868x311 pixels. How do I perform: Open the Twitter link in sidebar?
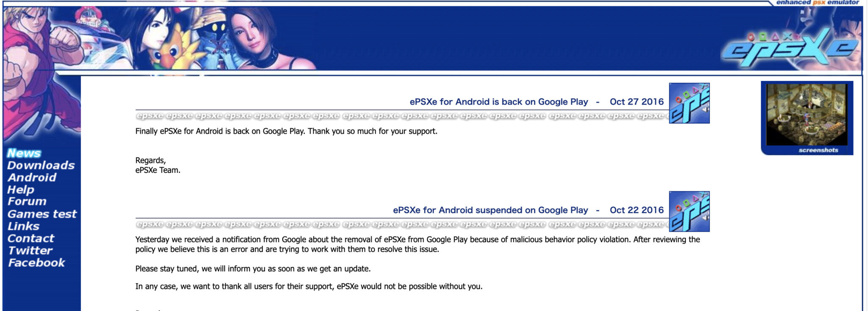pyautogui.click(x=30, y=251)
